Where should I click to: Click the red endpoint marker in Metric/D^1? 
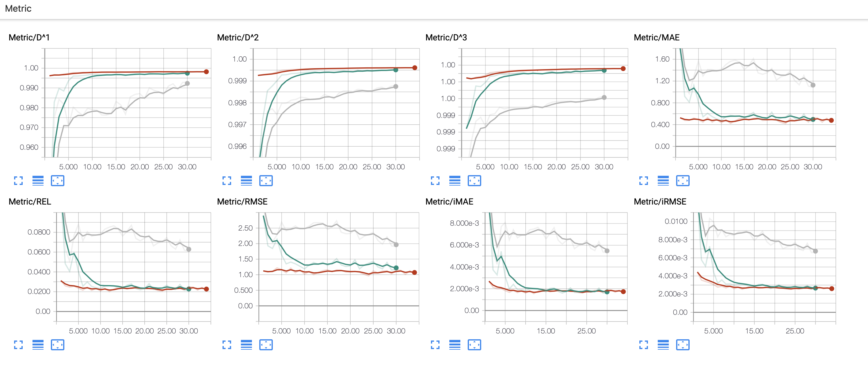(206, 72)
